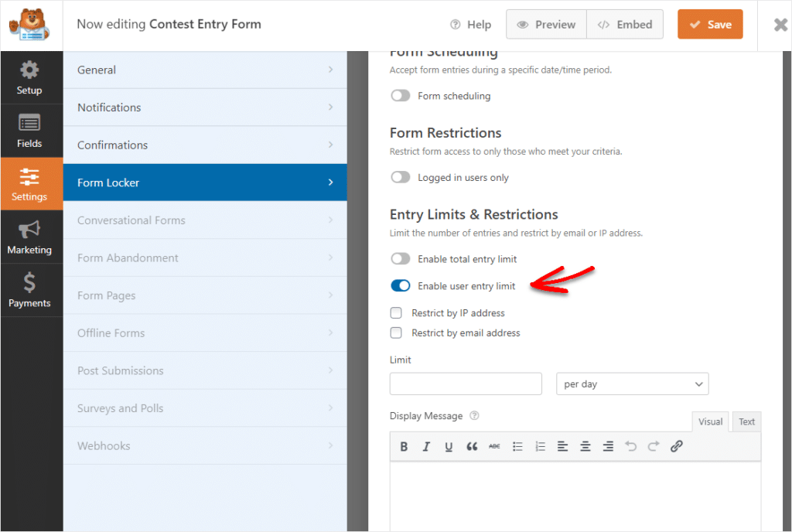This screenshot has height=532, width=792.
Task: Click the redo arrow in editor toolbar
Action: point(654,446)
